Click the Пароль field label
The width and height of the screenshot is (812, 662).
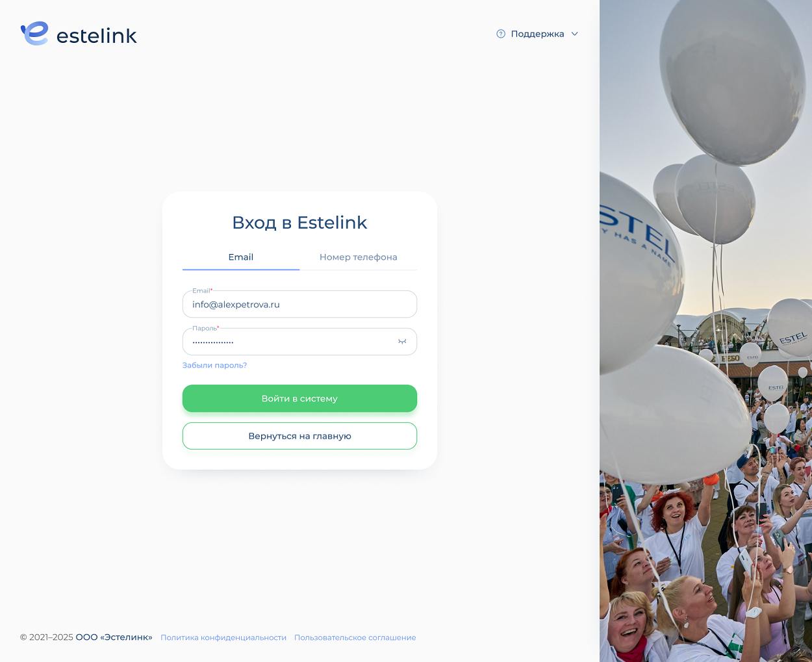(205, 328)
